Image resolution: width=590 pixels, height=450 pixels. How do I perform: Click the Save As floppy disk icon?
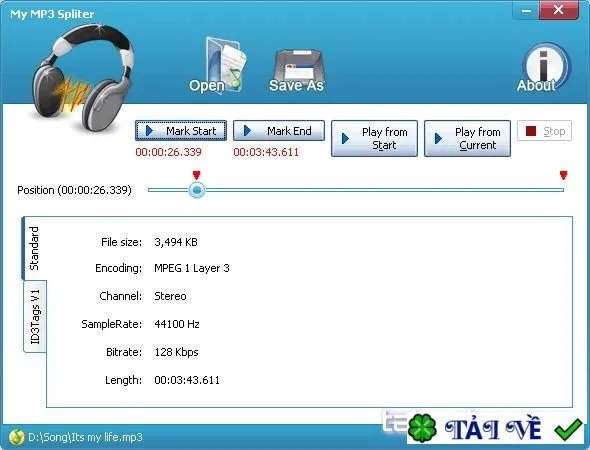[x=297, y=70]
